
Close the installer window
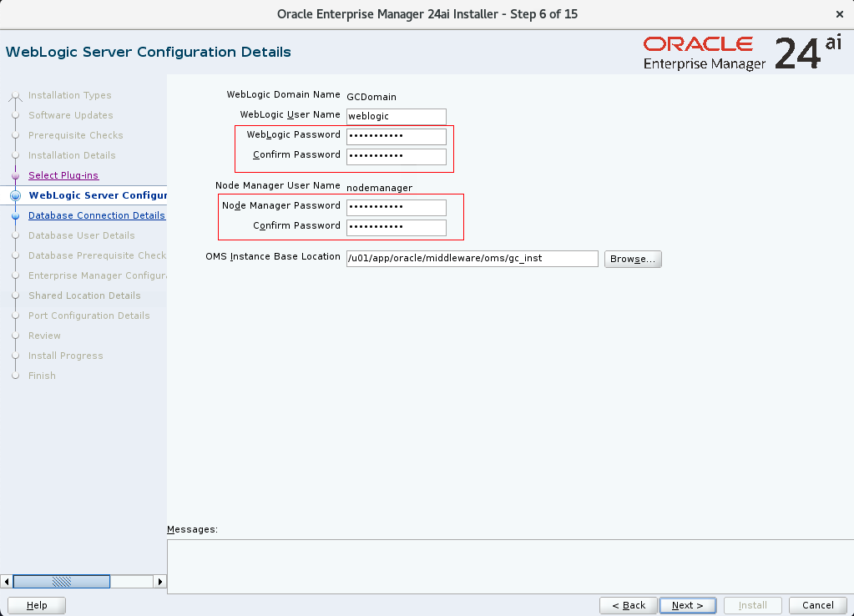[x=839, y=14]
